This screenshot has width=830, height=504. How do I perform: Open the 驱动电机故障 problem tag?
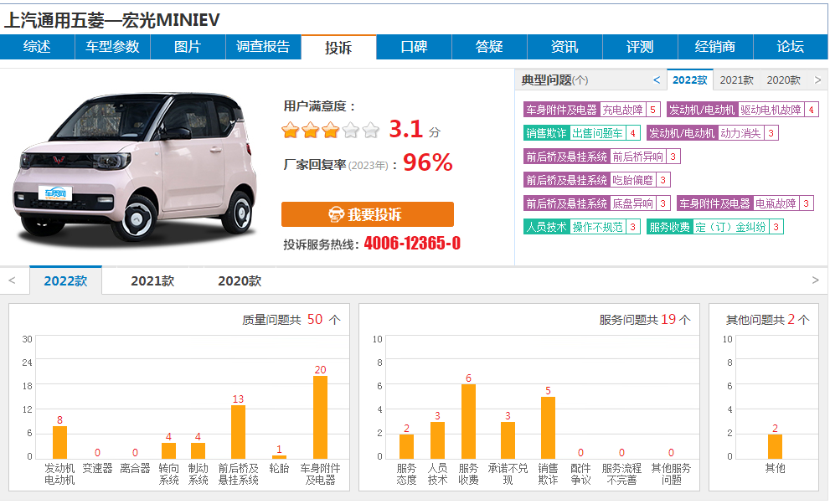coord(771,110)
